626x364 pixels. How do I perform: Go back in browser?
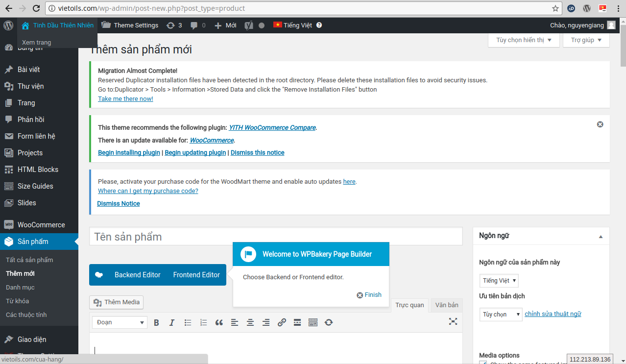(8, 8)
